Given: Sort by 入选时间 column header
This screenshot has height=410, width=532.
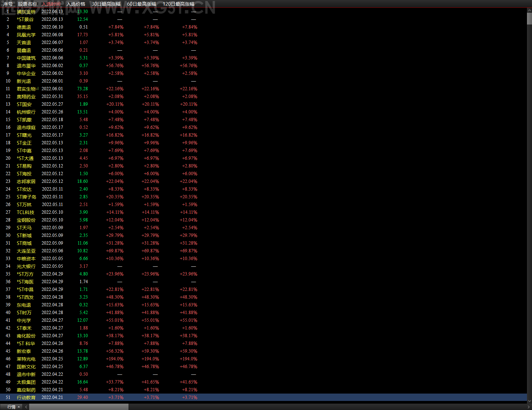Looking at the screenshot, I should [x=51, y=4].
